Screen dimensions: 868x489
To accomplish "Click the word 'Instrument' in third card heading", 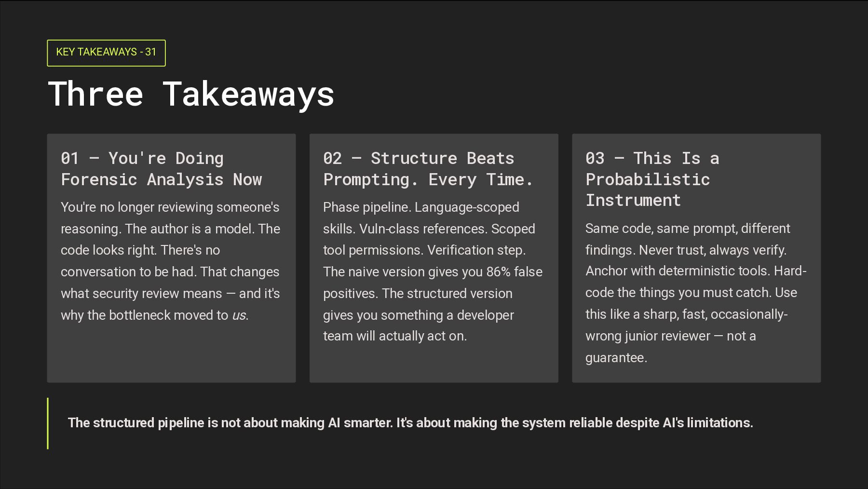I will (633, 200).
